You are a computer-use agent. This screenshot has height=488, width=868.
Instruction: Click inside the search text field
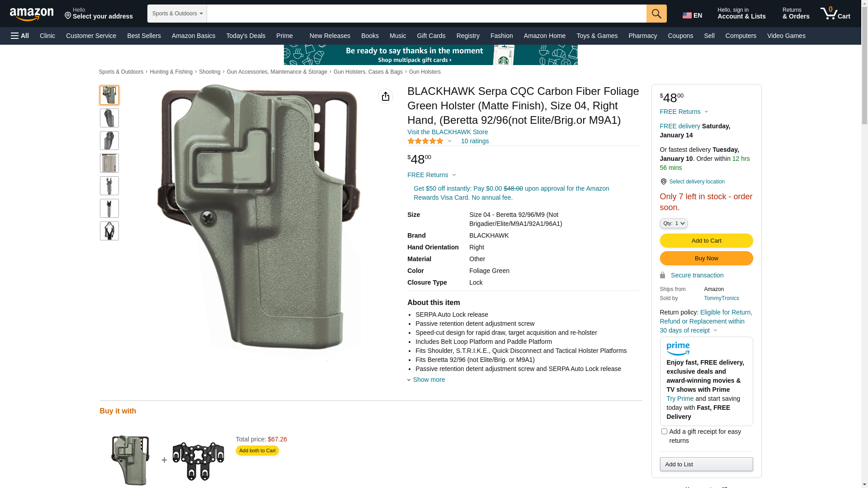(x=426, y=14)
